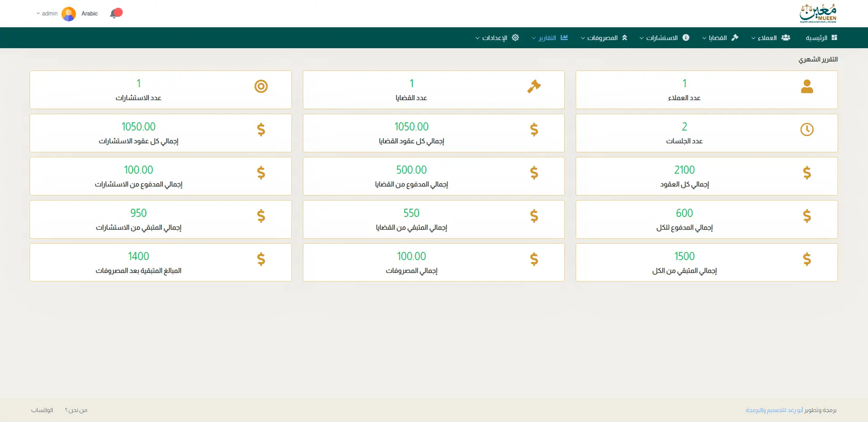Viewport: 868px width, 422px height.
Task: Expand the التقارير reports dropdown
Action: (550, 38)
